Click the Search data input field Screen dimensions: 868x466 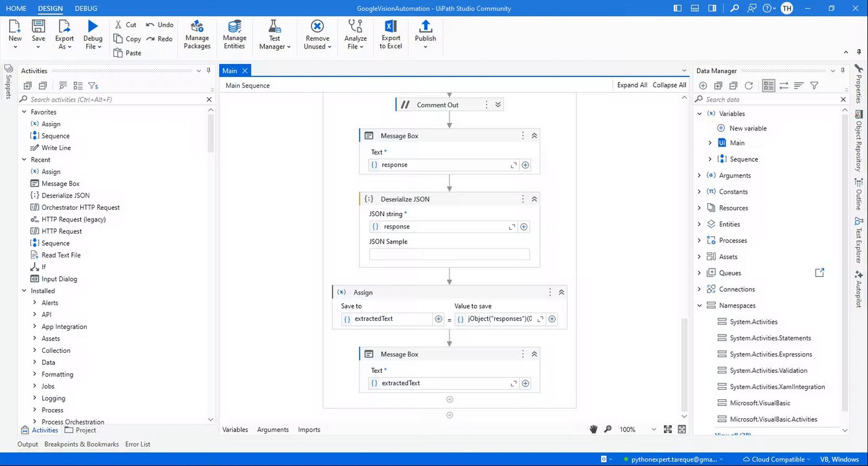coord(771,100)
